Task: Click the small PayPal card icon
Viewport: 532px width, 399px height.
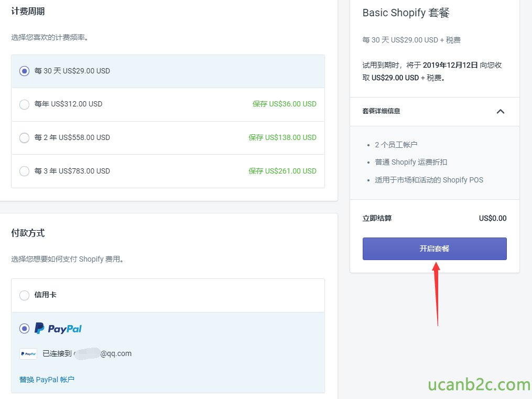Action: [28, 354]
